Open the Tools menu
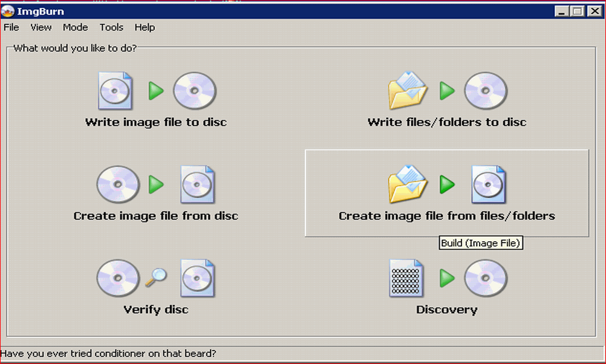606x364 pixels. [x=111, y=27]
